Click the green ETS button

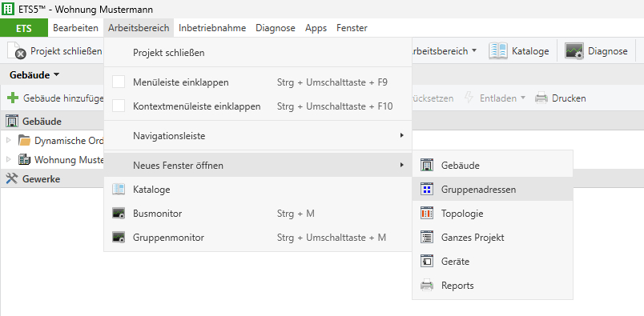24,28
